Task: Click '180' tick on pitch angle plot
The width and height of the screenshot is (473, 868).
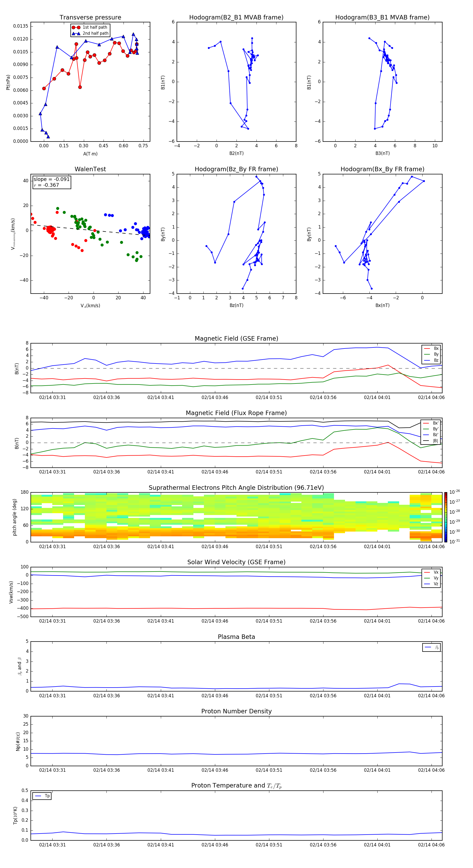Action: 25,492
